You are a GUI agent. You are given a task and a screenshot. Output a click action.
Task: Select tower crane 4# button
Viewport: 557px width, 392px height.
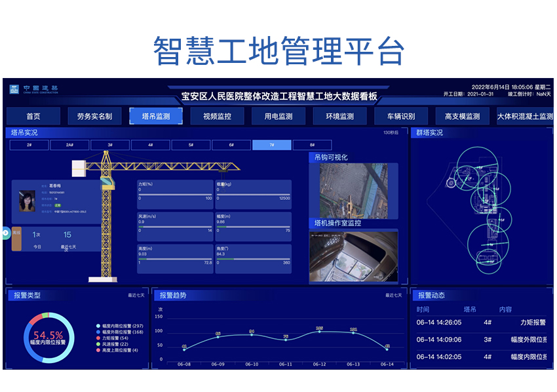150,145
